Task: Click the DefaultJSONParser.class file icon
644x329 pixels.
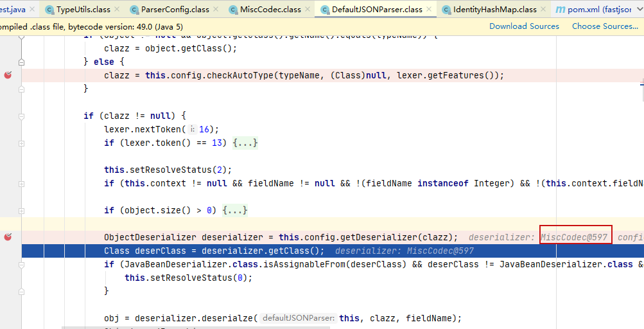Action: click(x=325, y=10)
